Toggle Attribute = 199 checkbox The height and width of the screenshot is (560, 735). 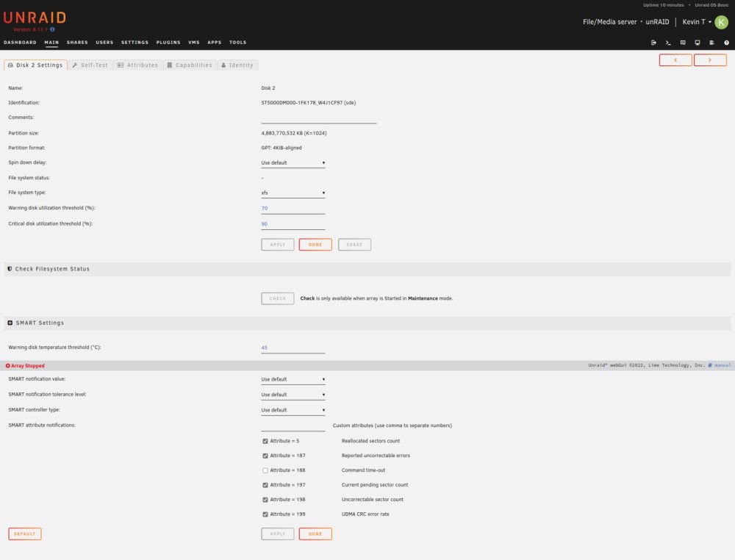coord(265,514)
